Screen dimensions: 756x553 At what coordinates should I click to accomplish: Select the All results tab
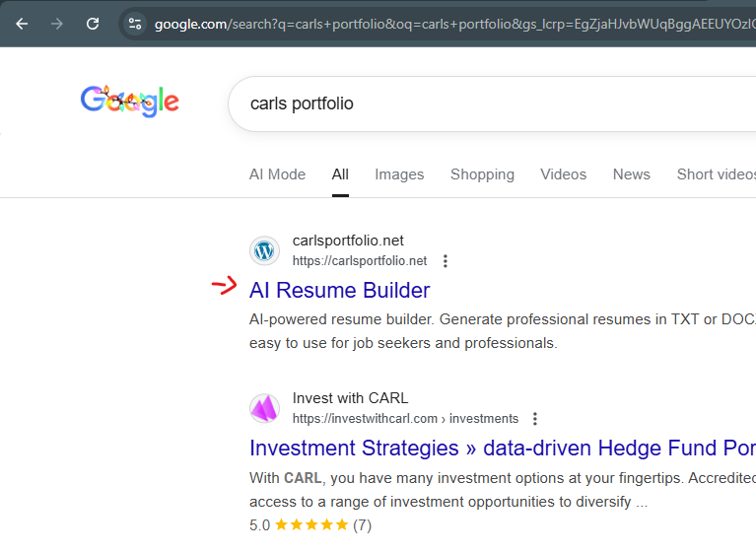(340, 174)
